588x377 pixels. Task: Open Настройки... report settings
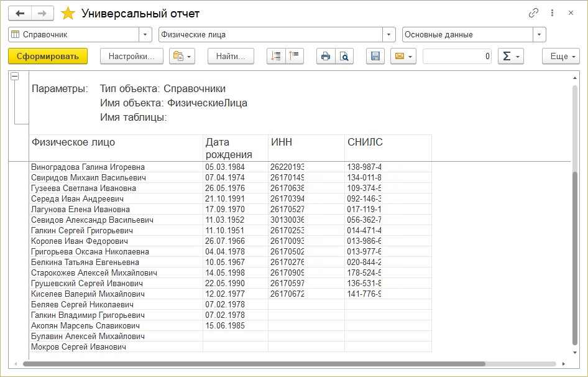[132, 57]
